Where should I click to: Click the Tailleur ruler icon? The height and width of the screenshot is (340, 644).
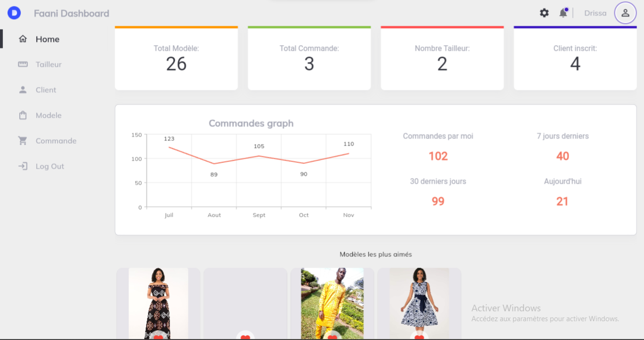(23, 64)
